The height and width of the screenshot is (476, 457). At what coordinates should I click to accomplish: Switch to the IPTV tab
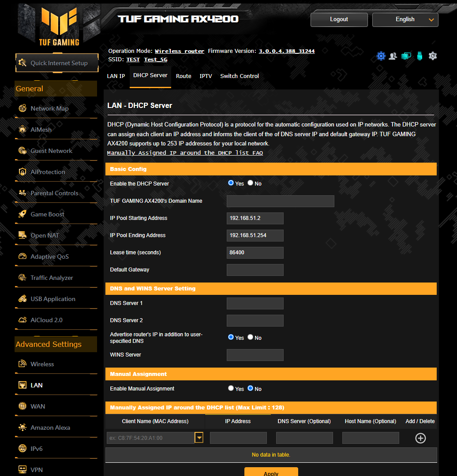click(206, 76)
